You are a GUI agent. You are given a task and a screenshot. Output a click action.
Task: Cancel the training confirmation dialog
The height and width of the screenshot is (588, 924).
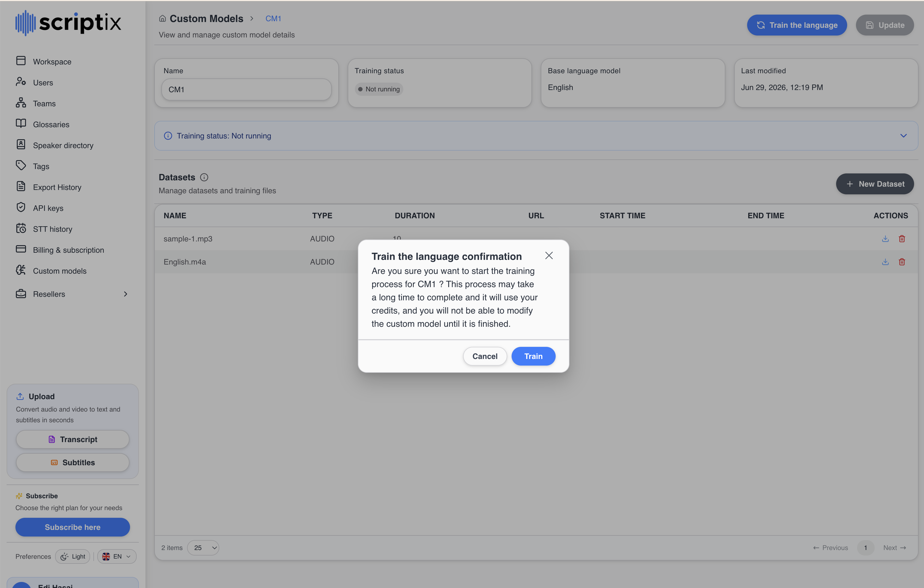pos(485,356)
